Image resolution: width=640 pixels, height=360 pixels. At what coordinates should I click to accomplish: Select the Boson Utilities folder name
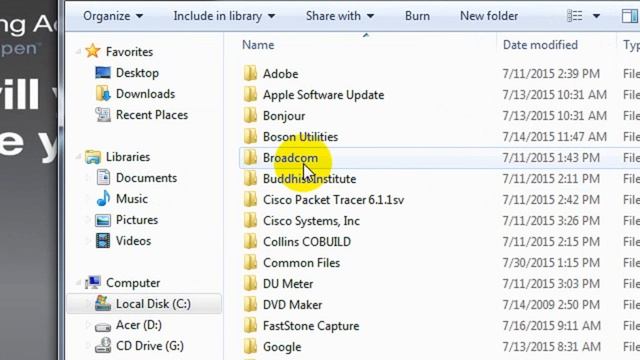[x=300, y=137]
